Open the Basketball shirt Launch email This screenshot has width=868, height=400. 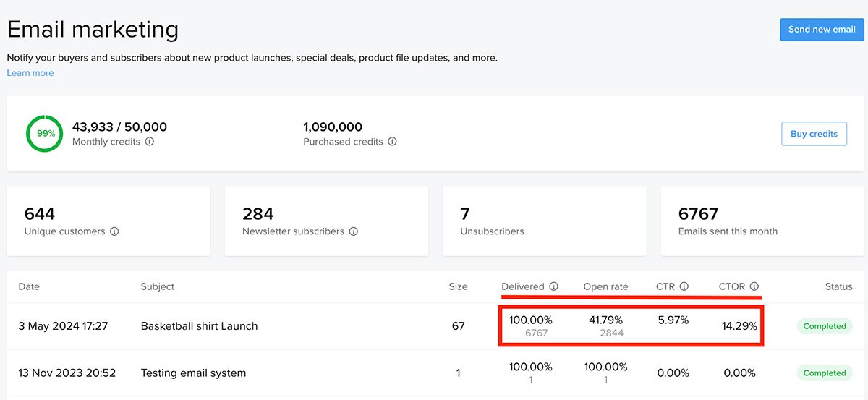point(199,326)
